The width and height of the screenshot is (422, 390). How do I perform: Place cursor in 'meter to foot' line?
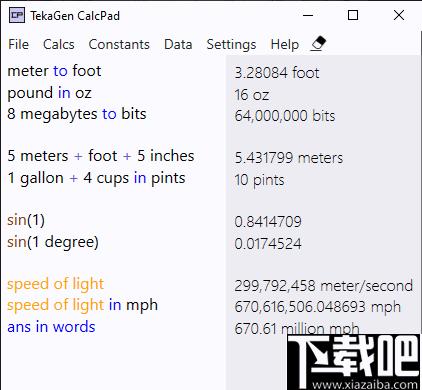pyautogui.click(x=54, y=71)
